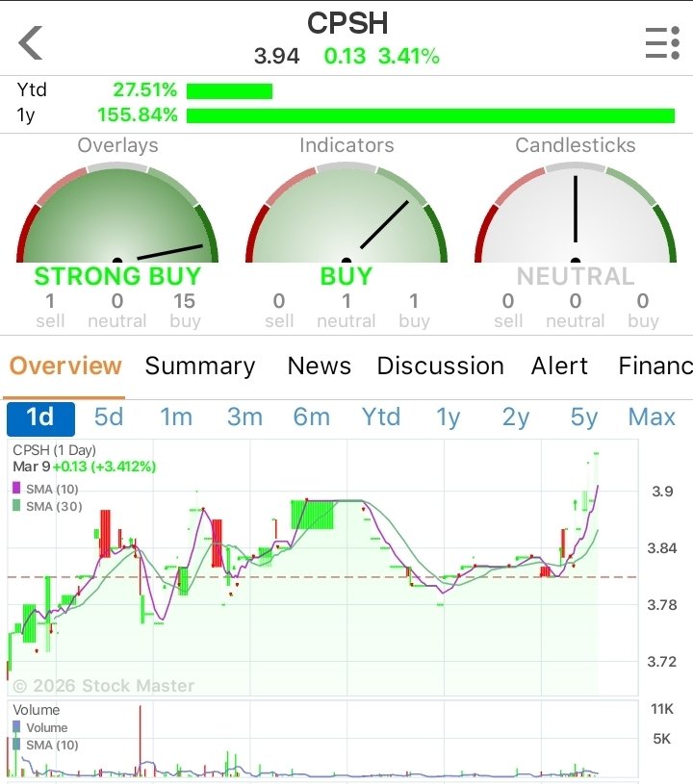693x784 pixels.
Task: Go to the Discussion tab
Action: click(x=440, y=366)
